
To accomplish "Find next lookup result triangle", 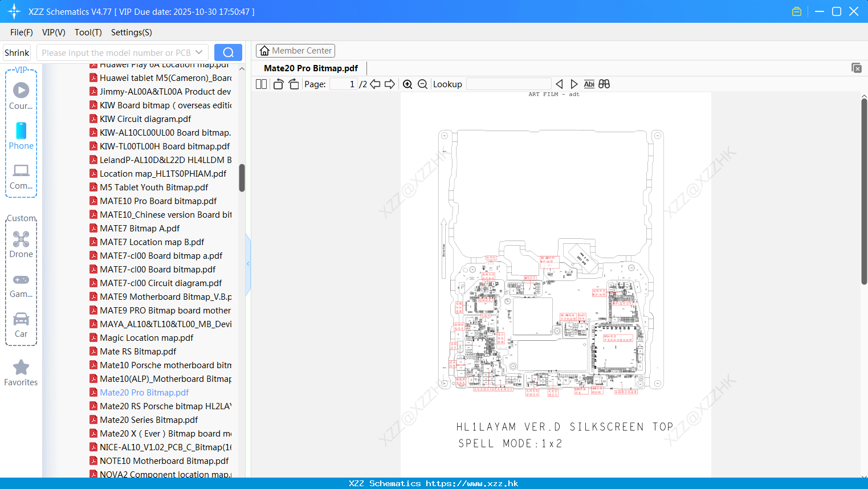I will pyautogui.click(x=574, y=84).
